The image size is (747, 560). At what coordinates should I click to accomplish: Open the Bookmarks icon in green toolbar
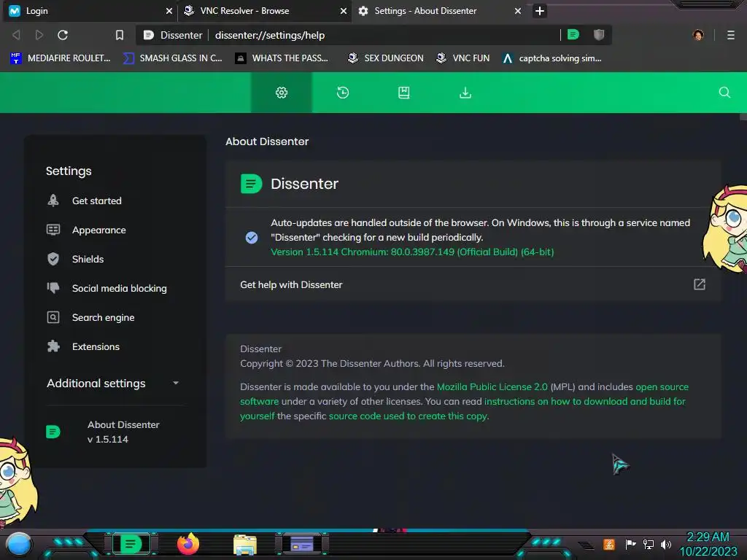(x=404, y=93)
